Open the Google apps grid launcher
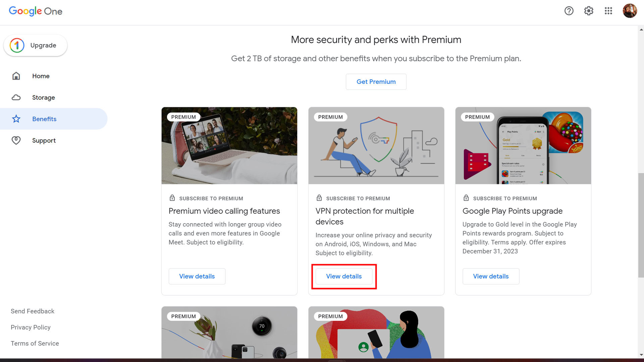 click(x=608, y=11)
